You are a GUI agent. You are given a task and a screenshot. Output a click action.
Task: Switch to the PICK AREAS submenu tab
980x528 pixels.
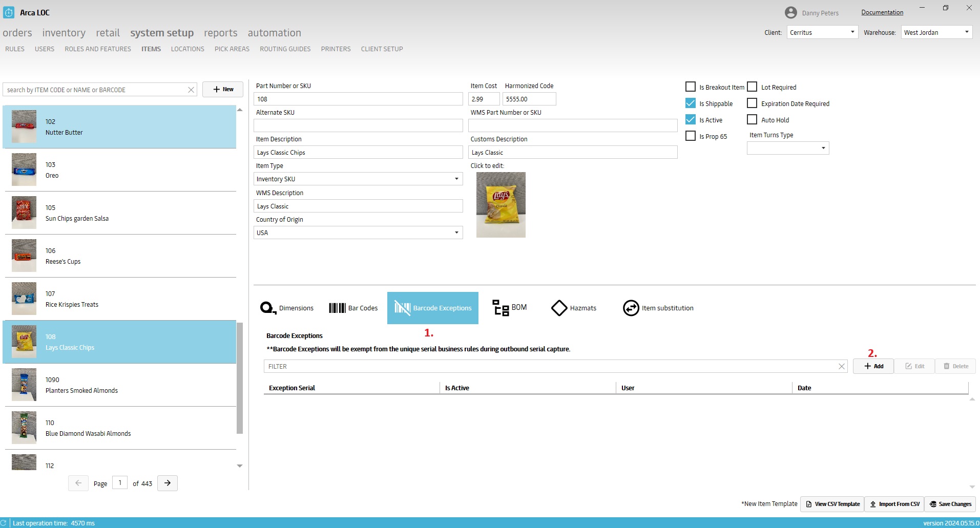pos(232,49)
